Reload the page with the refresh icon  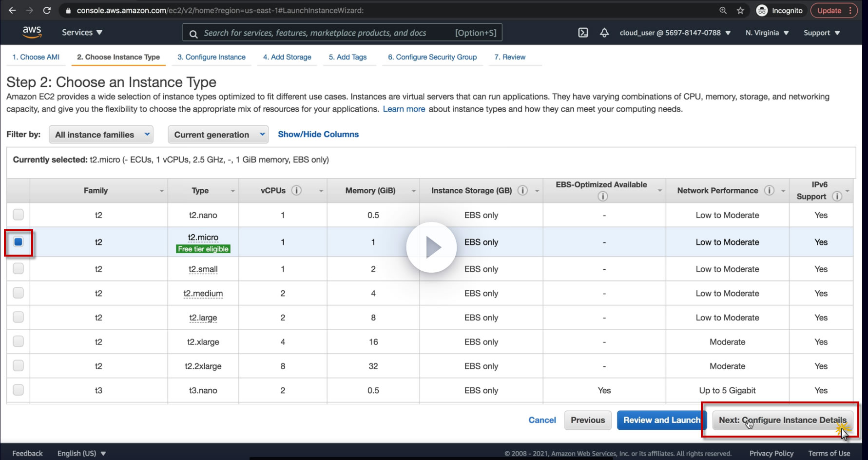point(47,10)
